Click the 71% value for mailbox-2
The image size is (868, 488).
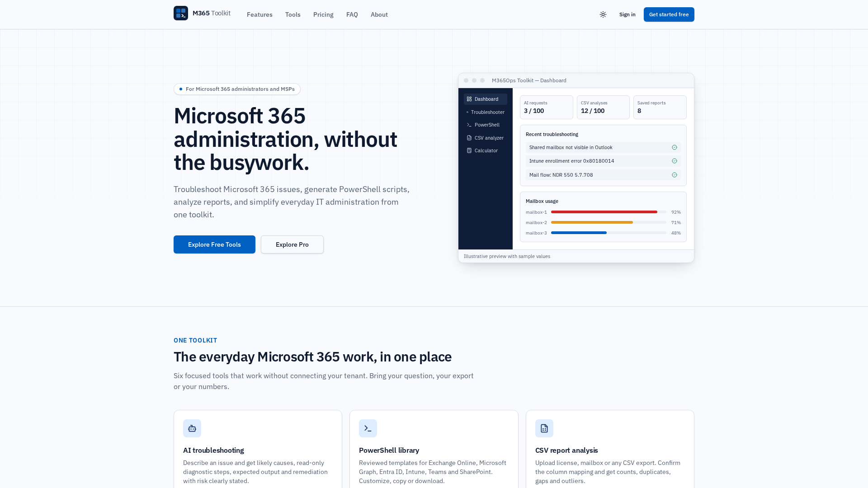[676, 222]
